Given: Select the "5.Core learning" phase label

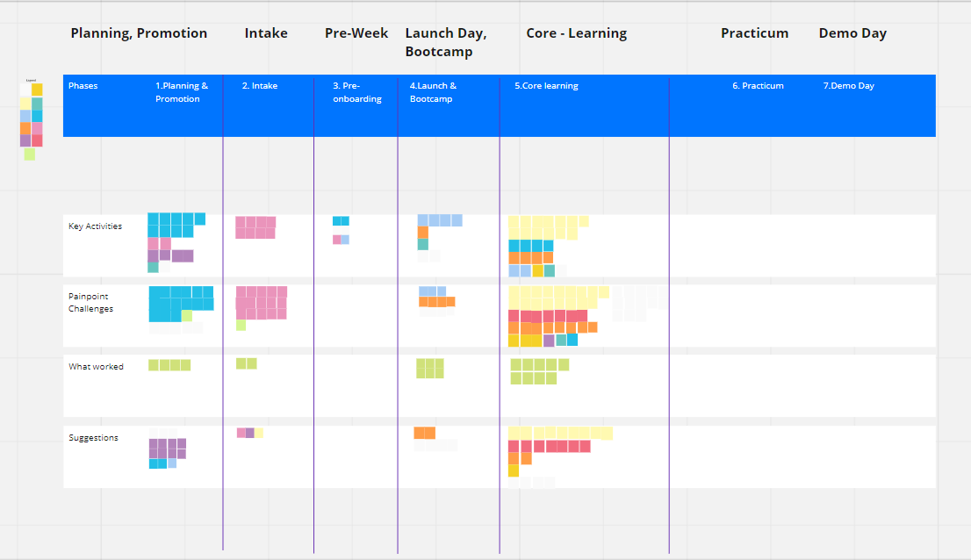Looking at the screenshot, I should coord(546,86).
